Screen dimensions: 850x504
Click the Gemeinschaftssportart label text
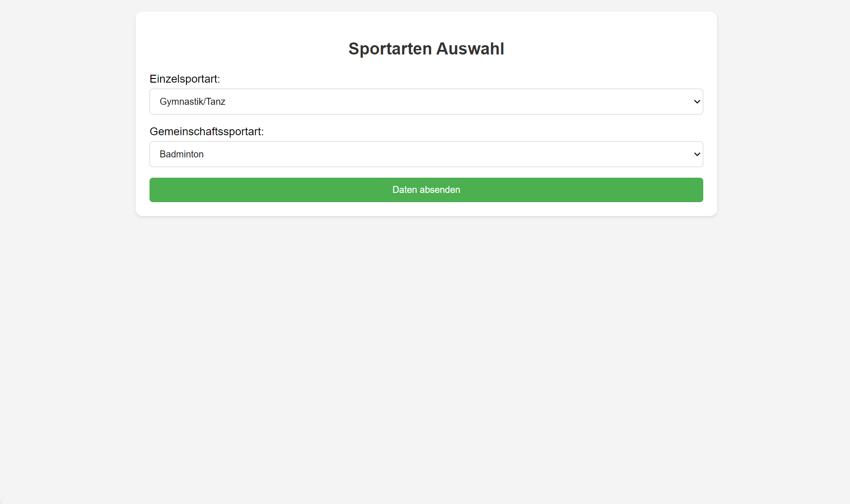pyautogui.click(x=206, y=132)
